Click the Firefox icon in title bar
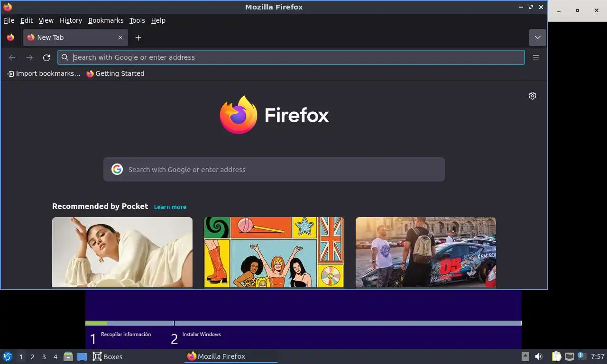 tap(8, 7)
